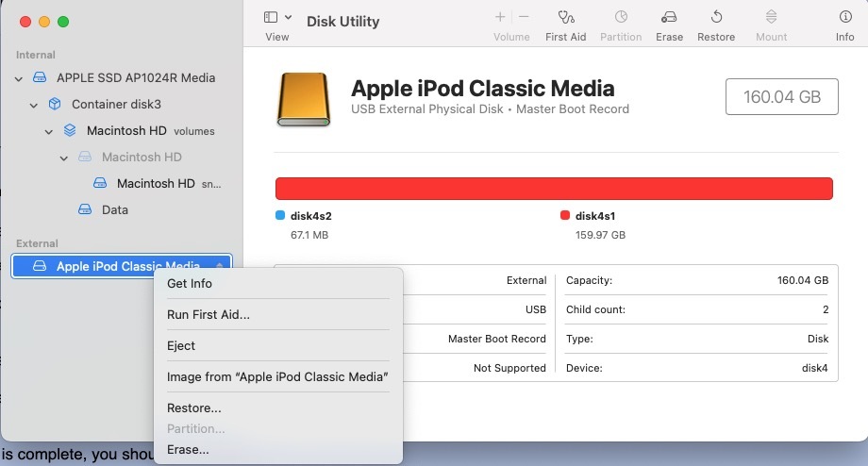The image size is (868, 466).
Task: Choose Get Info from the context menu
Action: 190,284
